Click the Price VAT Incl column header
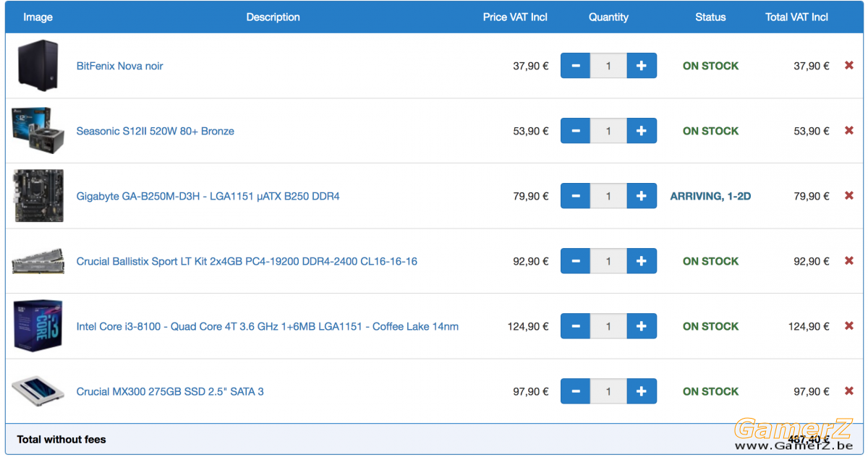The width and height of the screenshot is (868, 457). coord(515,17)
